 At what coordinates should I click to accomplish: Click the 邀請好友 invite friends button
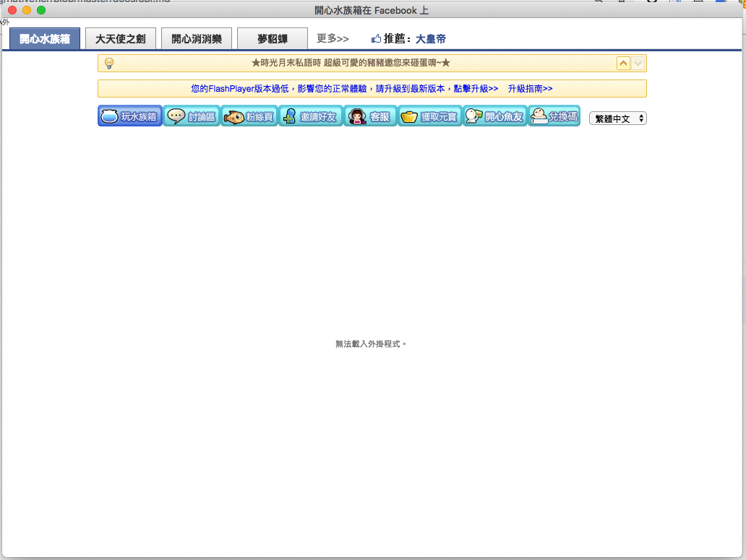(x=310, y=116)
